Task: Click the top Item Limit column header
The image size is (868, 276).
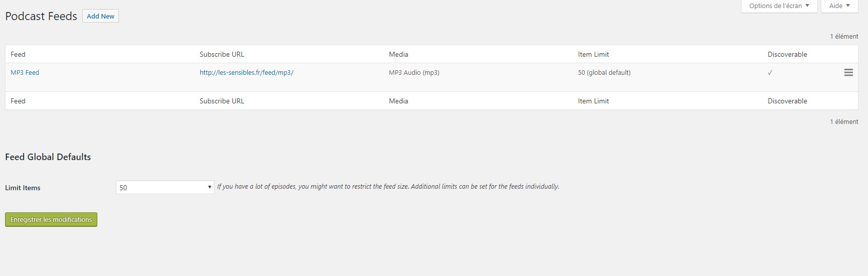Action: [x=594, y=54]
